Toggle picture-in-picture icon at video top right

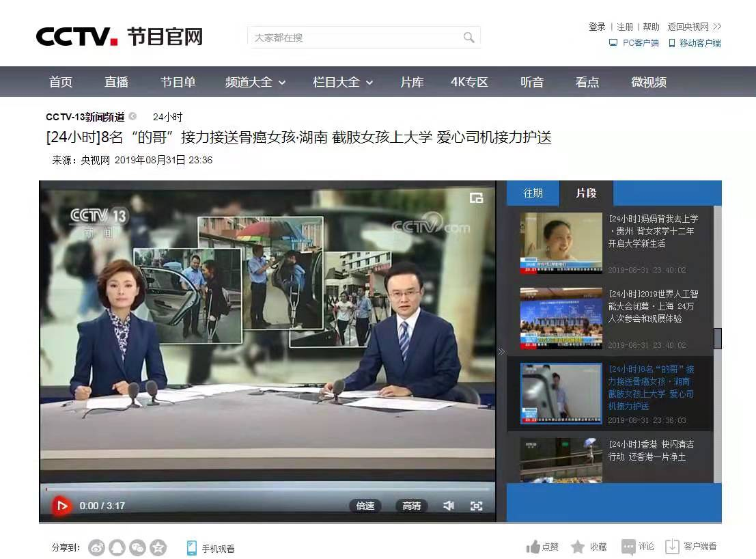[x=477, y=197]
